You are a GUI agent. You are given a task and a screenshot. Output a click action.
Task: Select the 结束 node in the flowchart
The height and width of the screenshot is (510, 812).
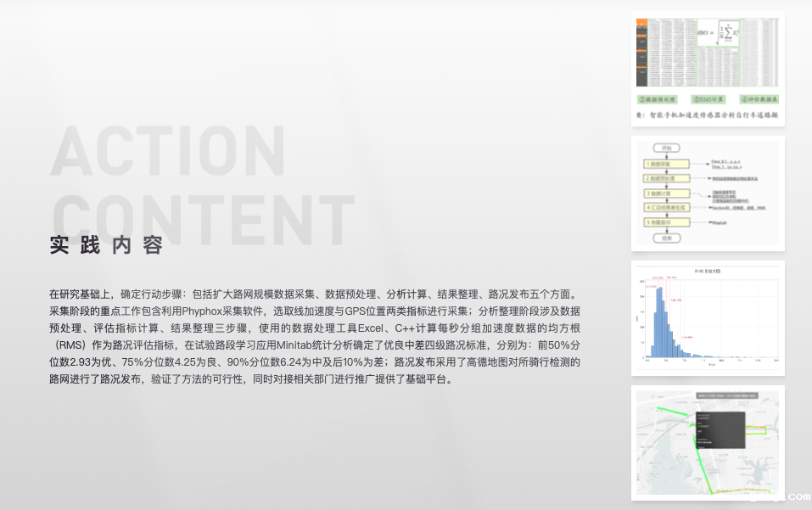(x=667, y=238)
